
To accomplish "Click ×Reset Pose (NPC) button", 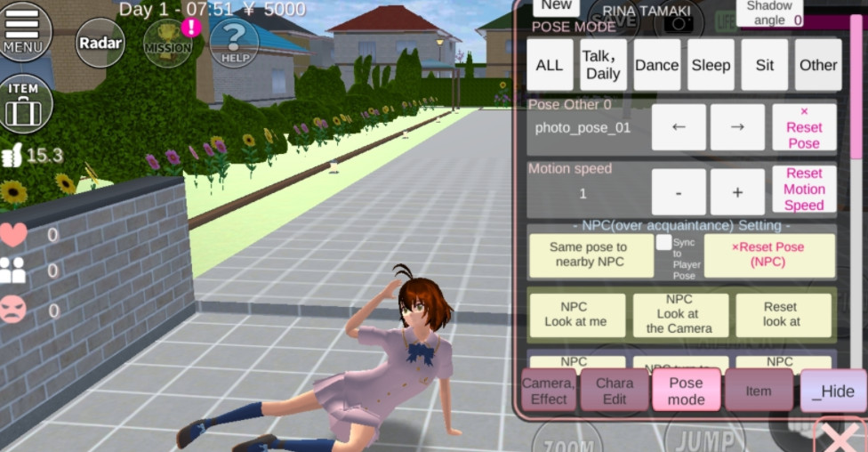I will 769,255.
